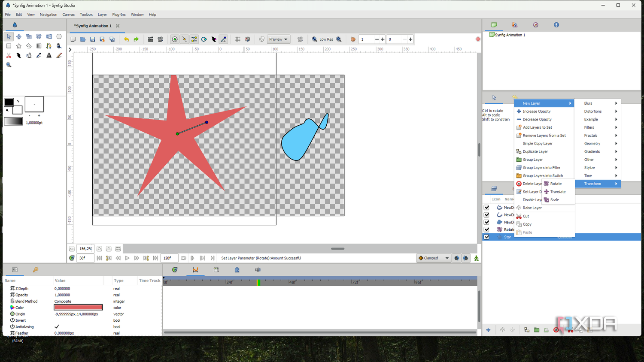The image size is (644, 362).
Task: Toggle the grid display icon
Action: pyautogui.click(x=237, y=39)
